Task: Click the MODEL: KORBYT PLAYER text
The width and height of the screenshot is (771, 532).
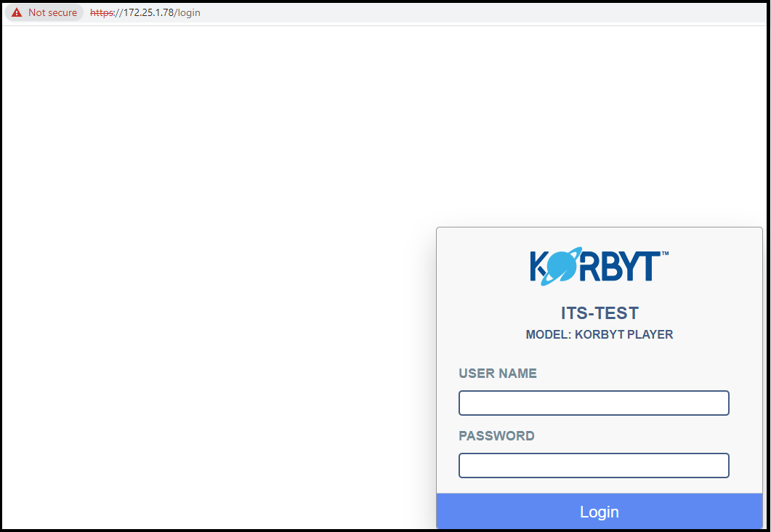Action: [600, 335]
